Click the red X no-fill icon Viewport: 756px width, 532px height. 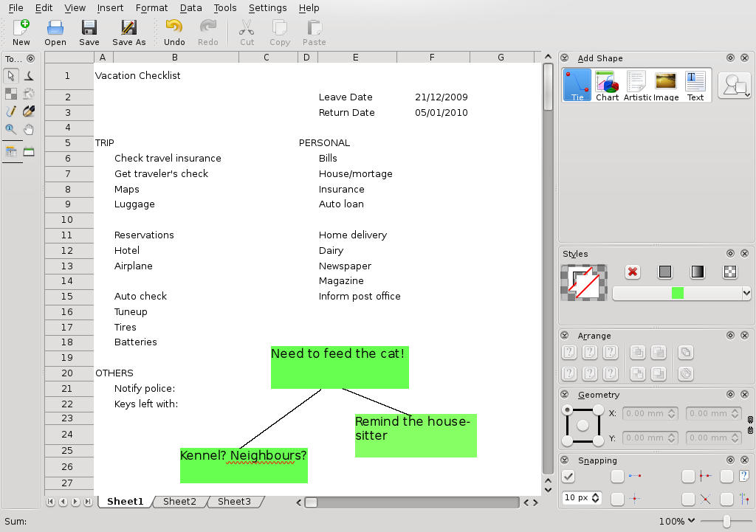click(x=632, y=272)
